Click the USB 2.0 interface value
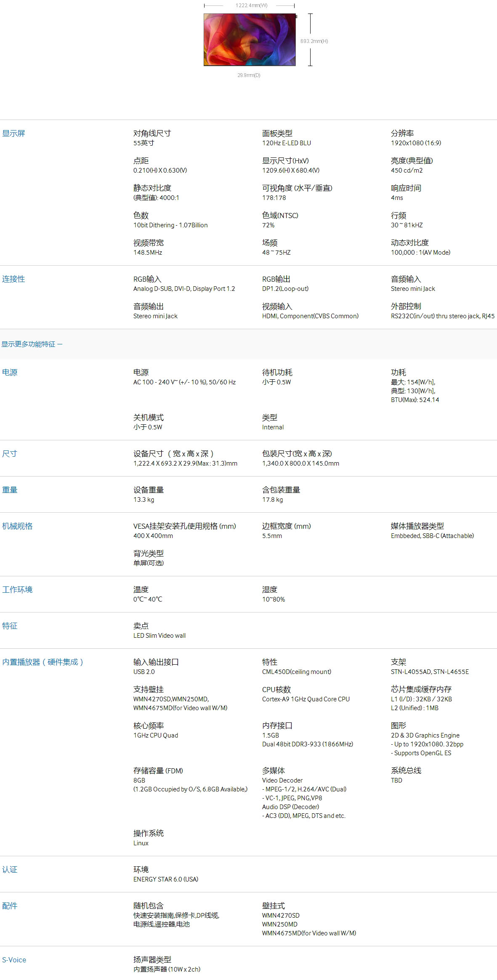 pos(144,672)
